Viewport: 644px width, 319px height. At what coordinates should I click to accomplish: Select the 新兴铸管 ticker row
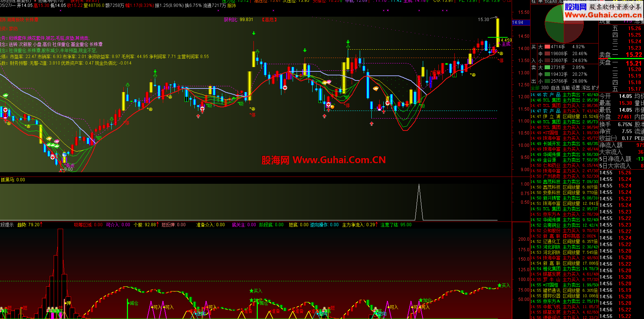tap(564, 198)
